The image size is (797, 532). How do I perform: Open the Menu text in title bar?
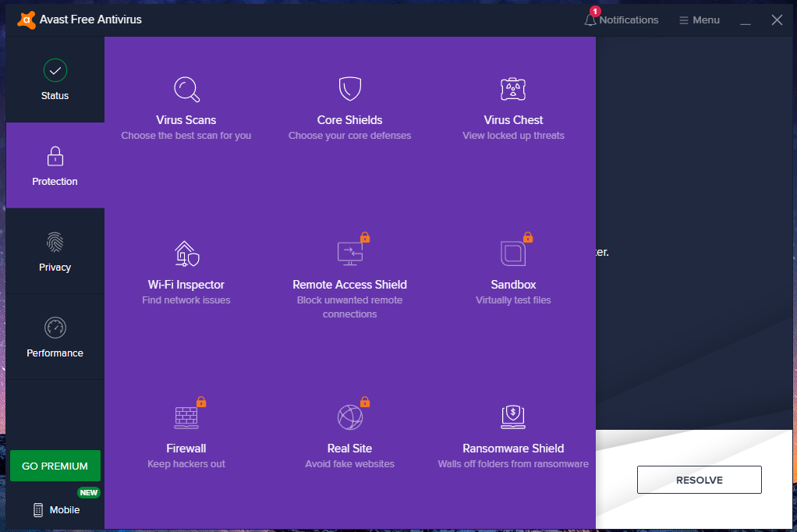click(x=706, y=20)
